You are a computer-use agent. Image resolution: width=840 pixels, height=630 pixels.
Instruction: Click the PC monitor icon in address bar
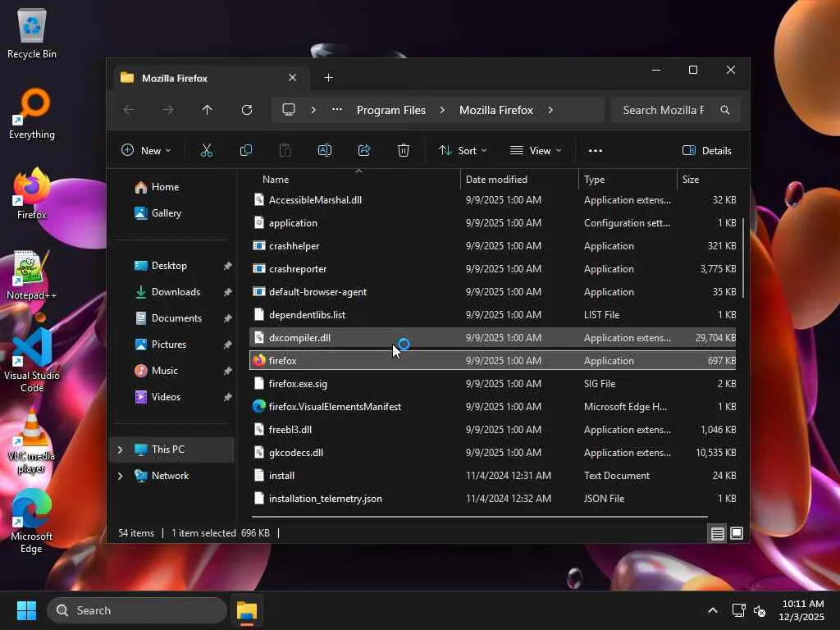(289, 110)
